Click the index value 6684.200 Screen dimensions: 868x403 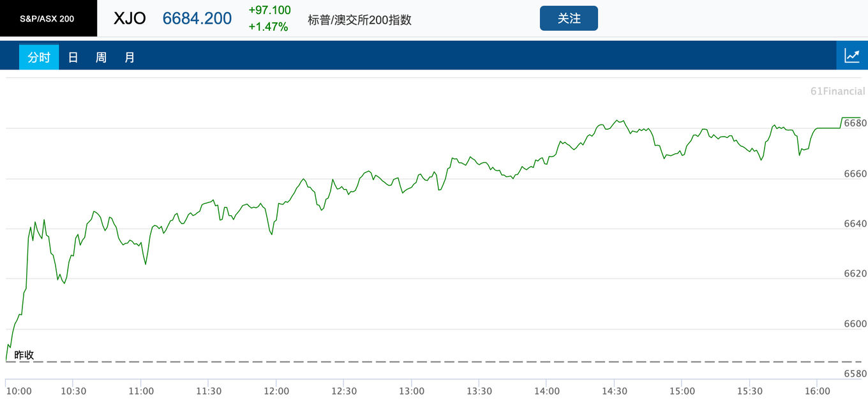tap(197, 19)
